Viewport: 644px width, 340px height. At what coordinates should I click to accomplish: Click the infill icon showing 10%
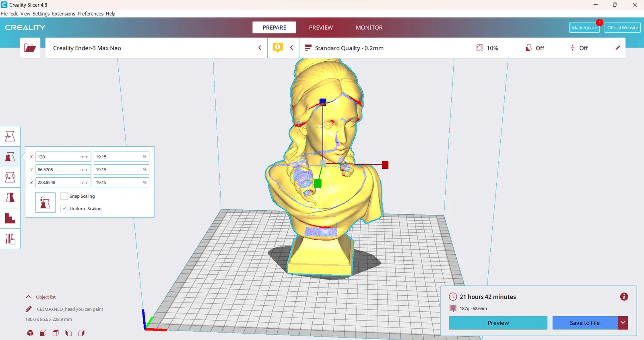[x=480, y=48]
